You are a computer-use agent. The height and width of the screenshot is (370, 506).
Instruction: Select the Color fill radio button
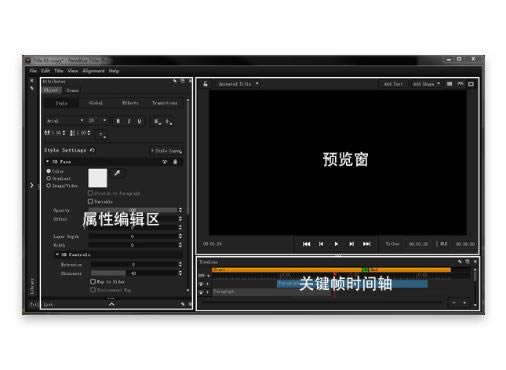coord(49,171)
